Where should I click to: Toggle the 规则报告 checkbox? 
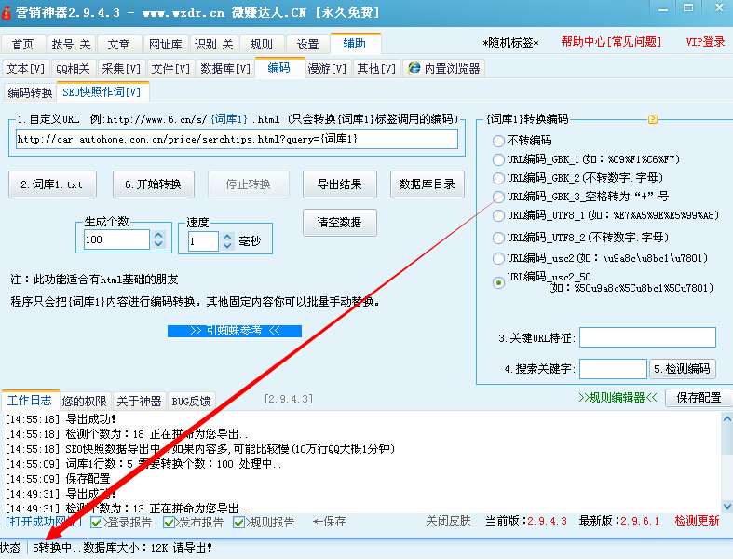pyautogui.click(x=239, y=523)
